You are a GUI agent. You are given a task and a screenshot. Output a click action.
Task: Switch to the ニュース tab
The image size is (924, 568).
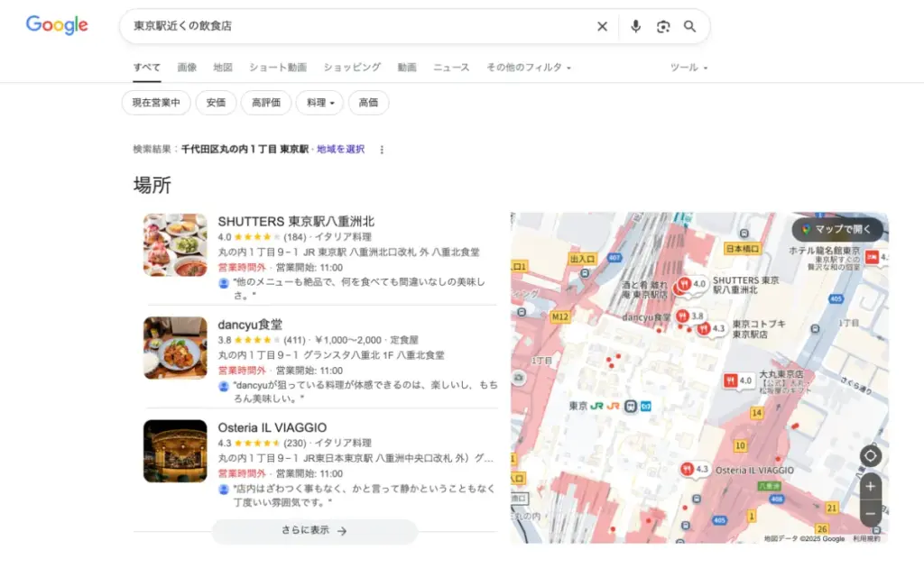click(x=451, y=68)
